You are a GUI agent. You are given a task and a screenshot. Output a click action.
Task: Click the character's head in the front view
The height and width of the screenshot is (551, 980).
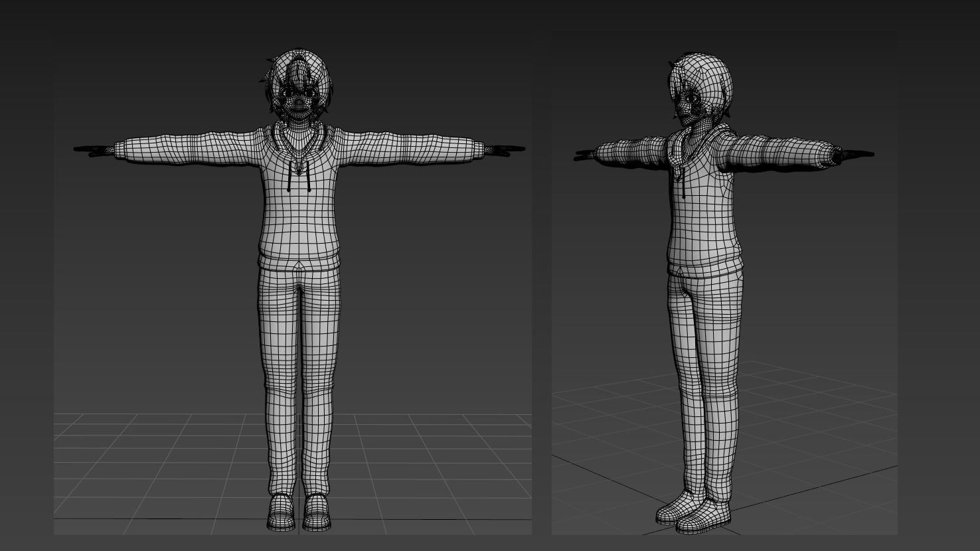[297, 85]
